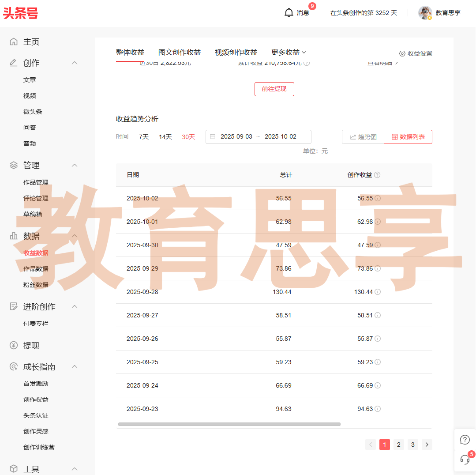Go to page 2 of the table

(x=399, y=445)
